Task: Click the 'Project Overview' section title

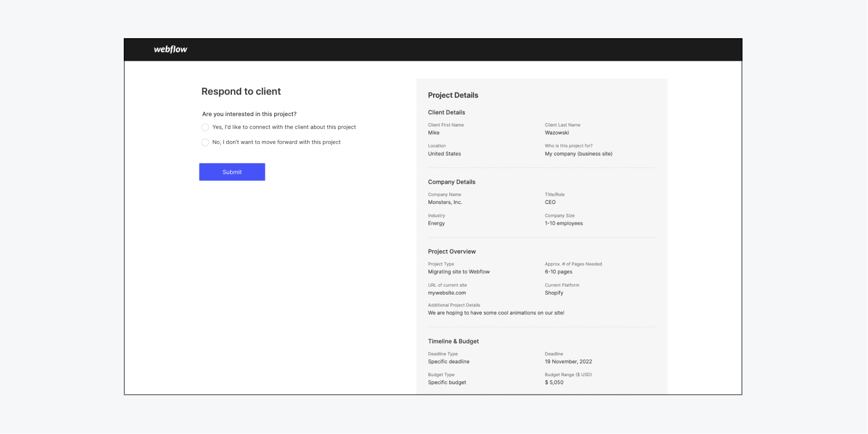Action: coord(452,251)
